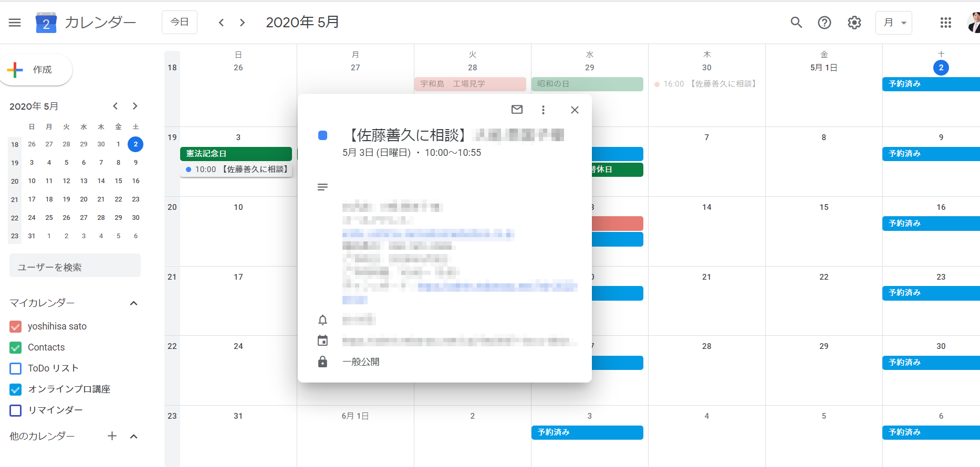
Task: Open the account profile picture
Action: [x=974, y=23]
